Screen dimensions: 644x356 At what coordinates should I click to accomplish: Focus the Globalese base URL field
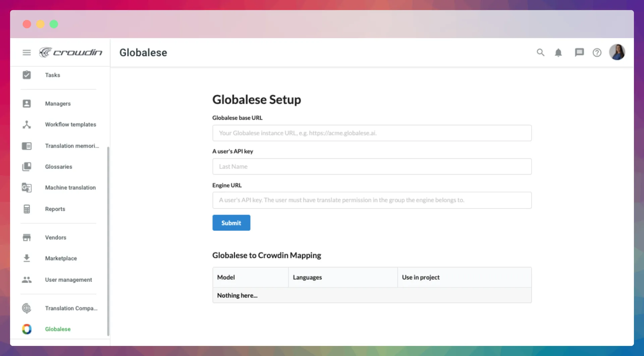point(372,133)
